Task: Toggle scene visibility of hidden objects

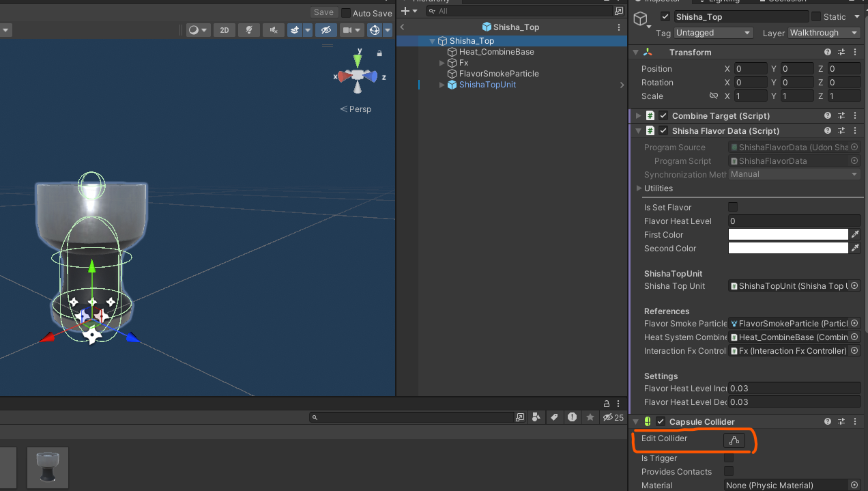Action: pyautogui.click(x=327, y=30)
